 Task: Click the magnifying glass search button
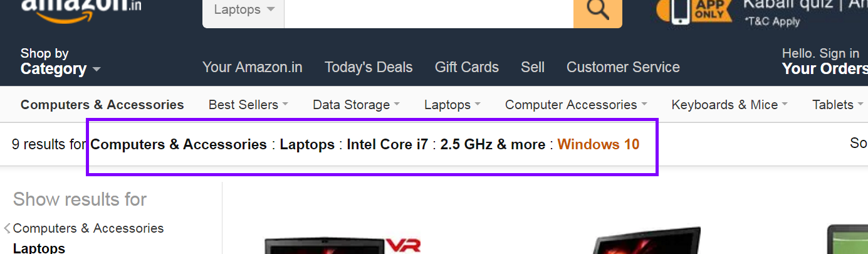pos(598,11)
